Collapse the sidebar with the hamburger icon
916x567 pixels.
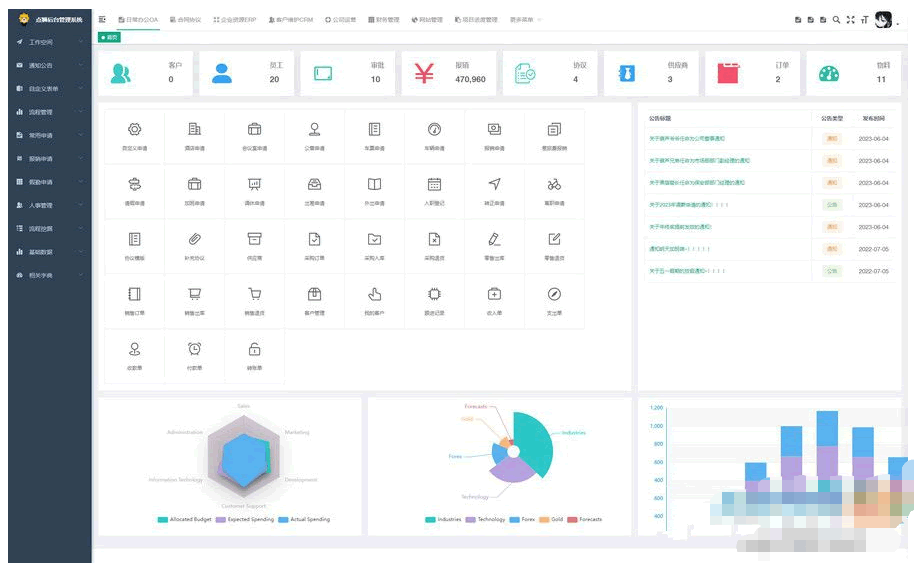[x=103, y=20]
